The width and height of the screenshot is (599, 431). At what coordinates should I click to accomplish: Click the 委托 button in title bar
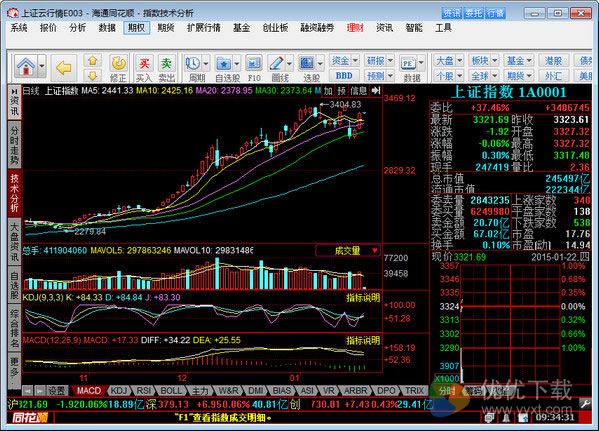point(474,13)
